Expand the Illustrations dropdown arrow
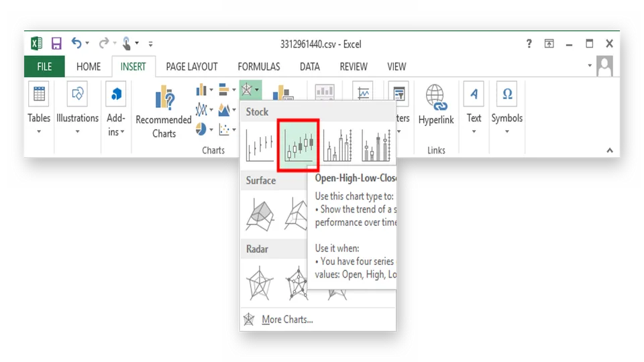Image resolution: width=644 pixels, height=362 pixels. click(77, 132)
